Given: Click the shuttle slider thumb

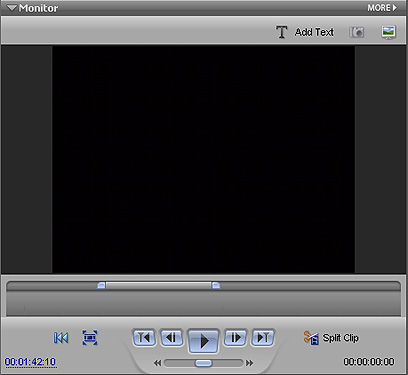Looking at the screenshot, I should [x=203, y=363].
